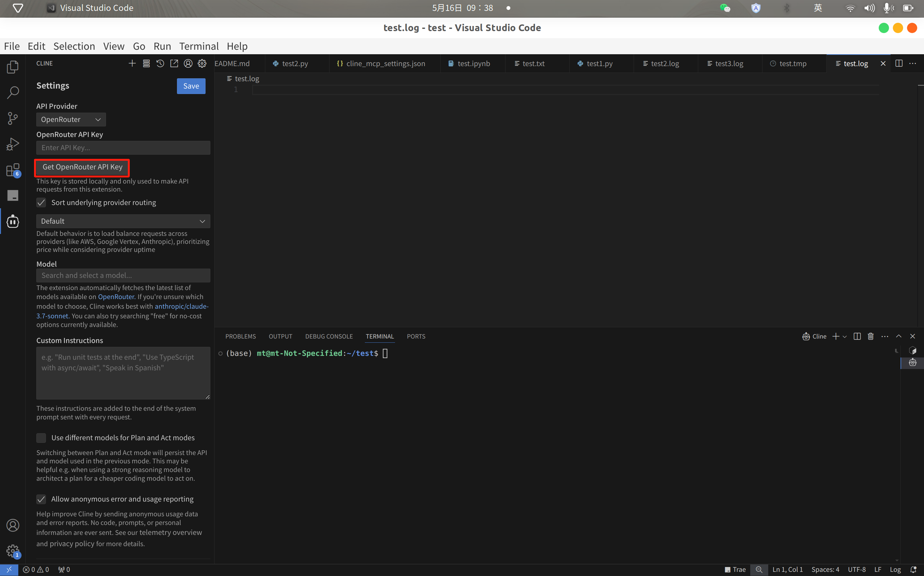The height and width of the screenshot is (576, 924).
Task: Open the Terminal menu
Action: click(x=198, y=46)
